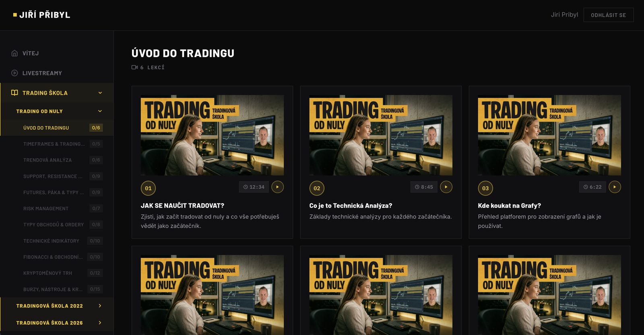The height and width of the screenshot is (335, 644).
Task: Click the 0/5 progress badge
Action: pos(96,144)
